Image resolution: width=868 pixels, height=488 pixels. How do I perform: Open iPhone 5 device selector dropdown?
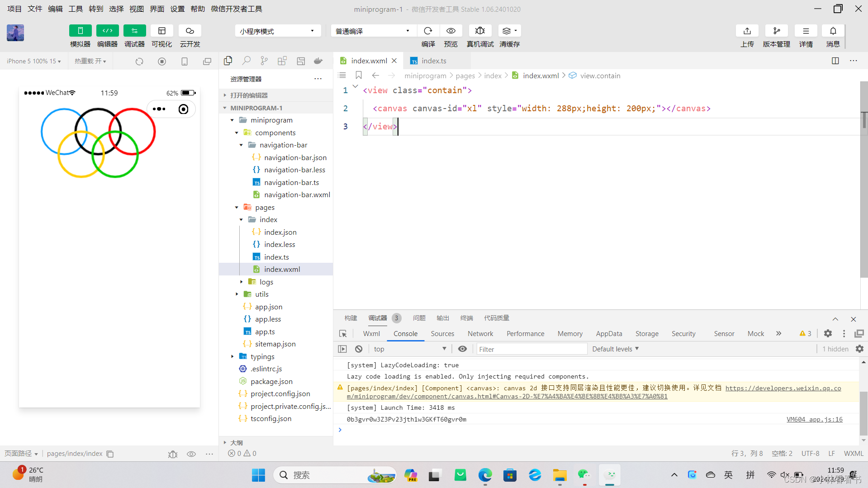point(34,61)
